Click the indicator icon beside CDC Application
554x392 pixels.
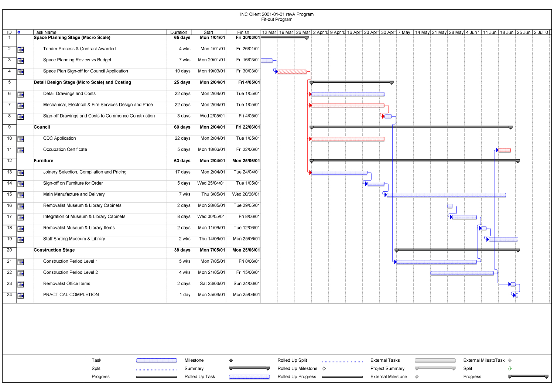[21, 139]
